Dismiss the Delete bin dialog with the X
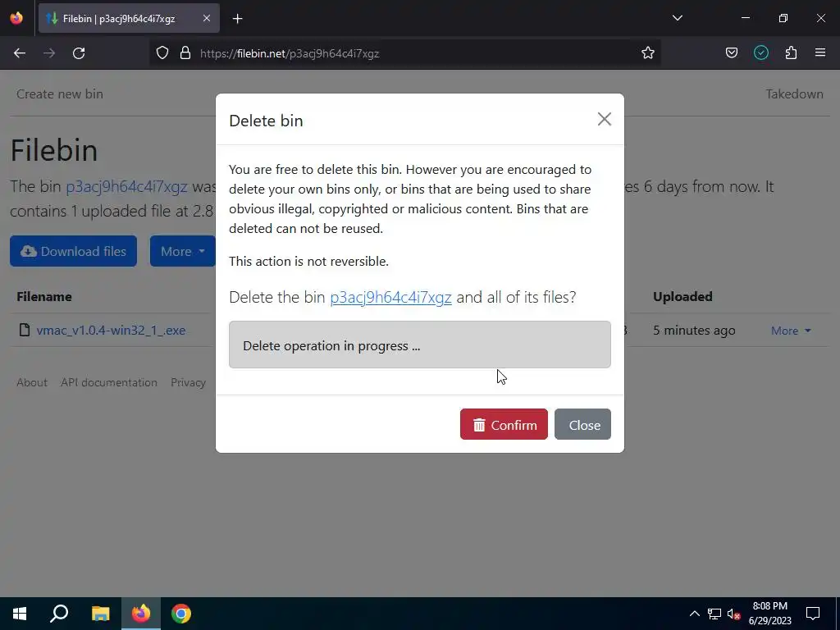Image resolution: width=840 pixels, height=630 pixels. click(605, 119)
